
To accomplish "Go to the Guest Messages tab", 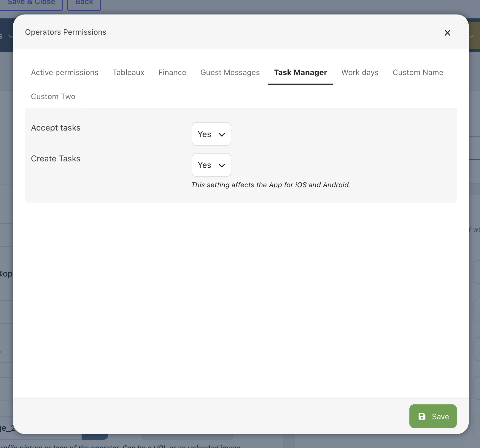I will coord(230,72).
